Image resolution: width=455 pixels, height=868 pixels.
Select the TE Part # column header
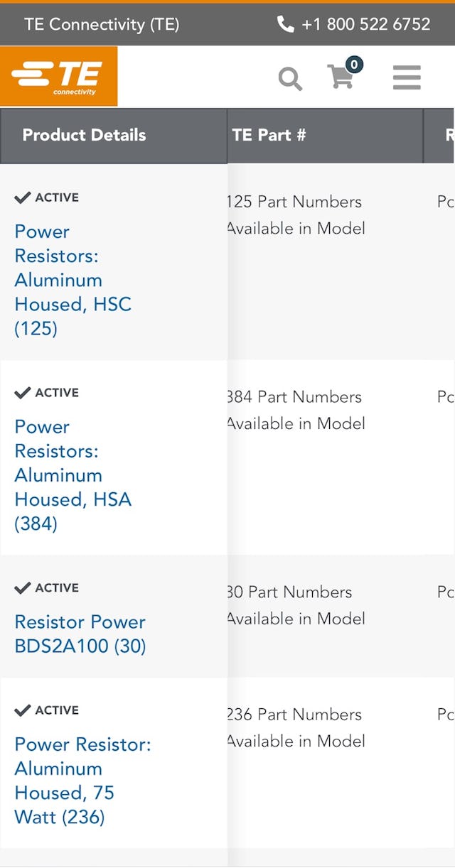point(271,135)
